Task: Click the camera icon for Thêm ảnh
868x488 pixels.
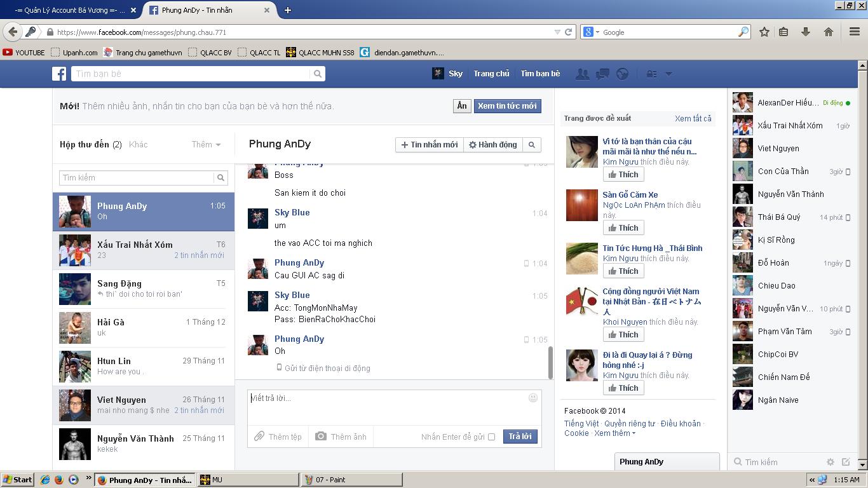Action: tap(321, 436)
